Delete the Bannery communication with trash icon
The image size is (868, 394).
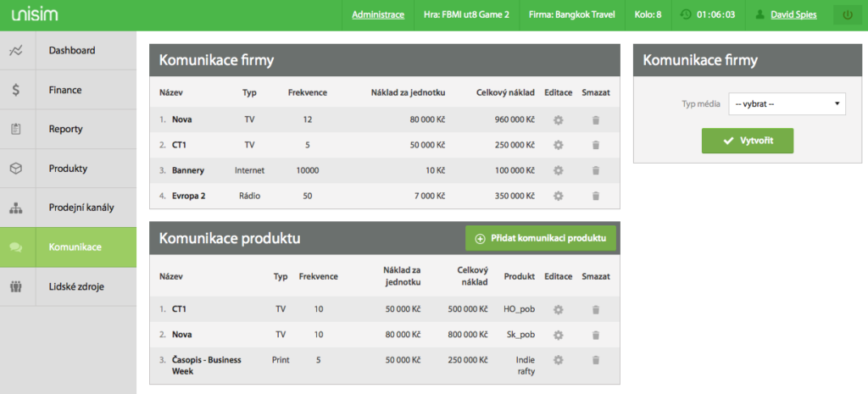596,171
